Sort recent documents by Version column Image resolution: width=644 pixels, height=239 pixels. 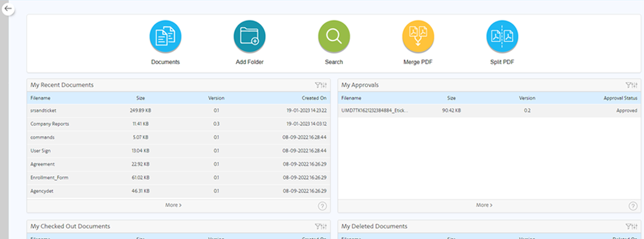(x=216, y=98)
